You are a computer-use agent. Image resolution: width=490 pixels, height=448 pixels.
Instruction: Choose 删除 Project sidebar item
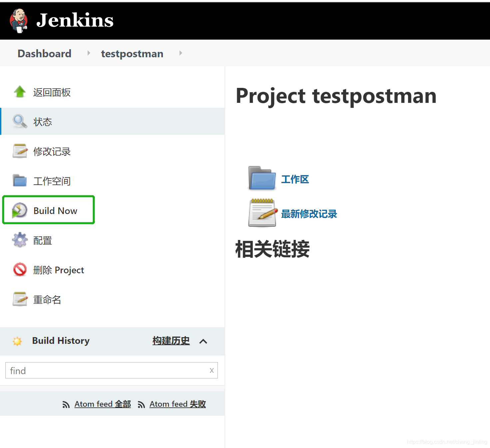(x=59, y=270)
